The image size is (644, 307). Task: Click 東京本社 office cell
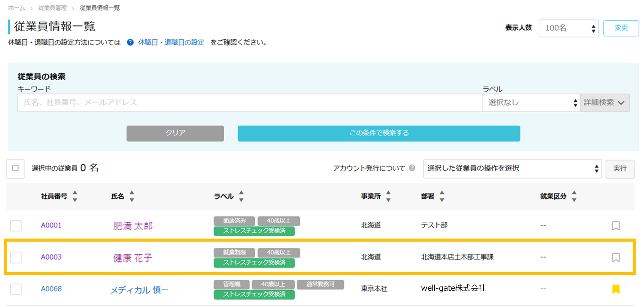374,289
